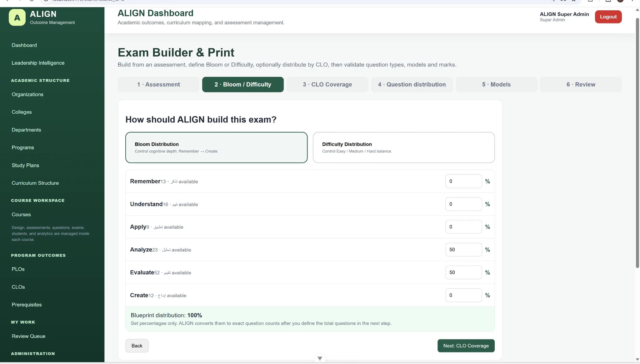The image size is (640, 364).
Task: Navigate to Departments
Action: tap(26, 130)
